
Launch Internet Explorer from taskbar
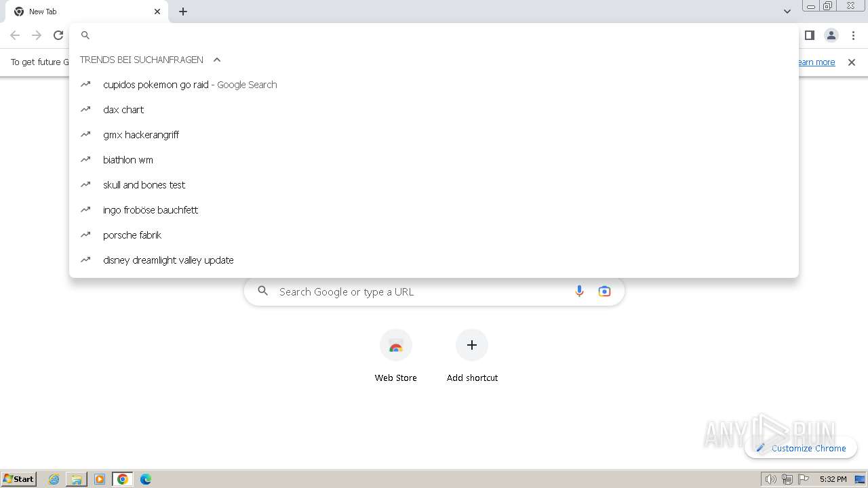point(54,479)
